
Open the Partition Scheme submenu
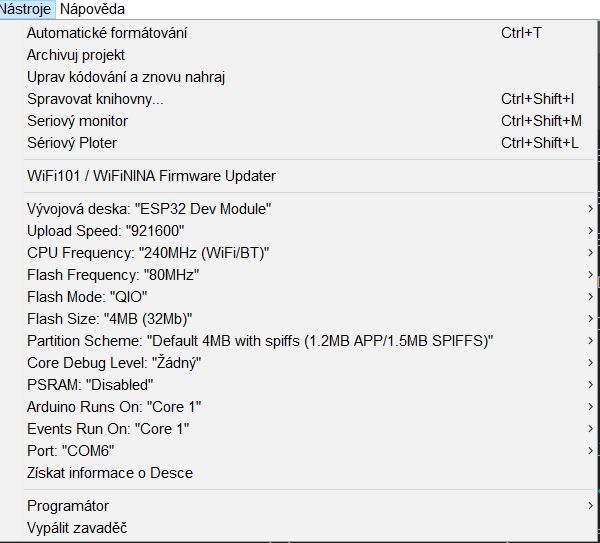(260, 340)
